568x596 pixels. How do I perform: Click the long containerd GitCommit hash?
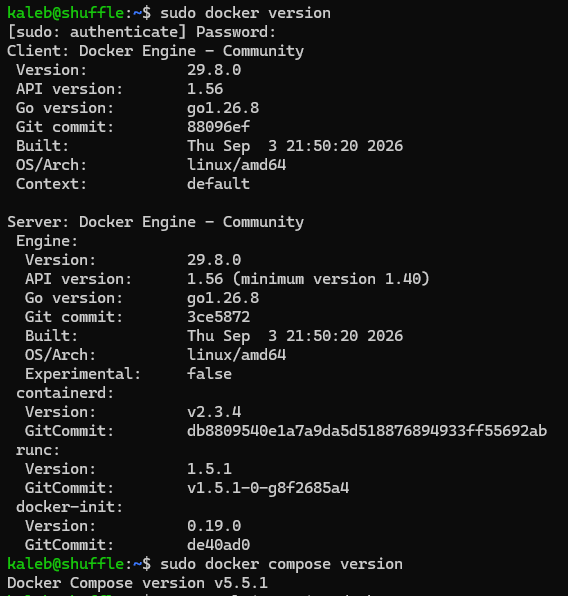(367, 431)
